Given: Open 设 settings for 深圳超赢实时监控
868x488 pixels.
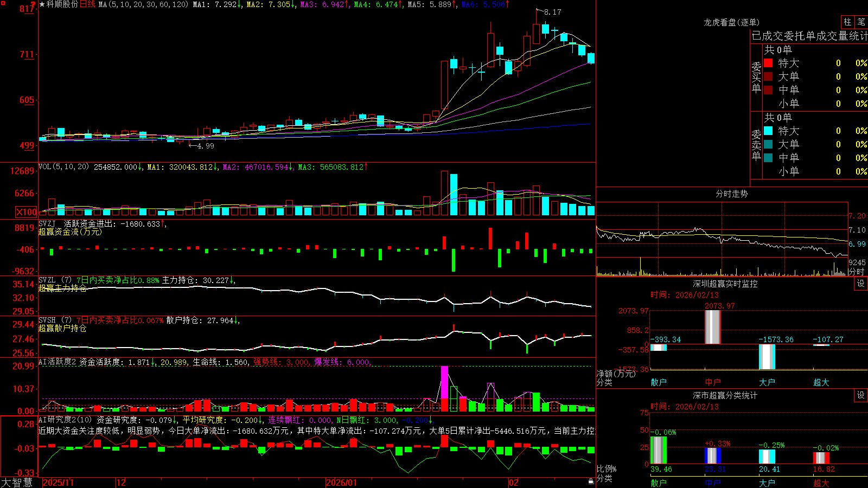Looking at the screenshot, I should pyautogui.click(x=861, y=284).
